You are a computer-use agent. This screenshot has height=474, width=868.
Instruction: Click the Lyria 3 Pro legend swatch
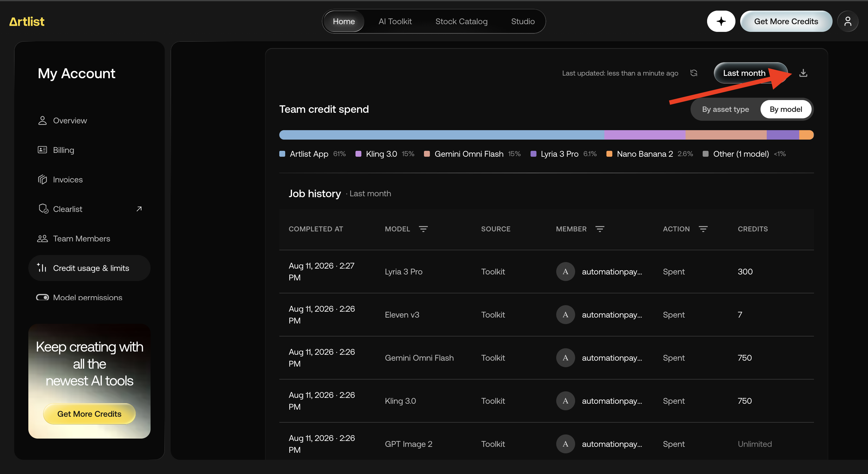click(x=533, y=154)
